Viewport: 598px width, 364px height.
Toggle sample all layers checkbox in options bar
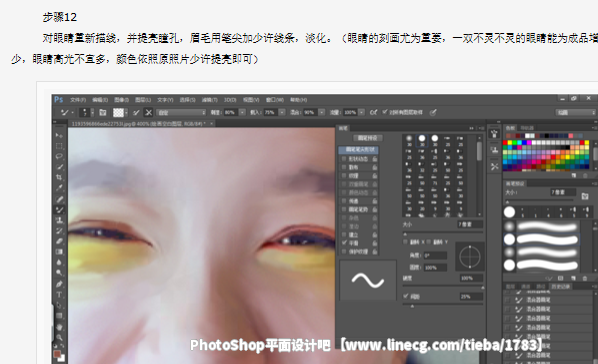coord(385,112)
